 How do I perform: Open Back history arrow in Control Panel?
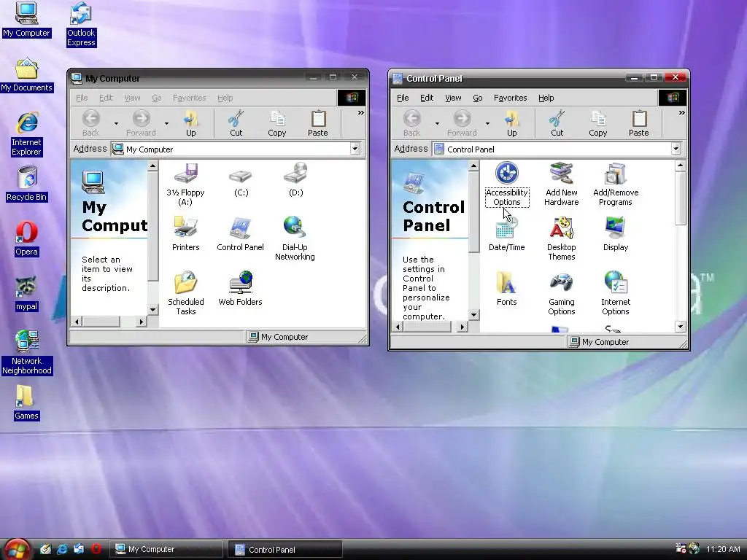[437, 124]
